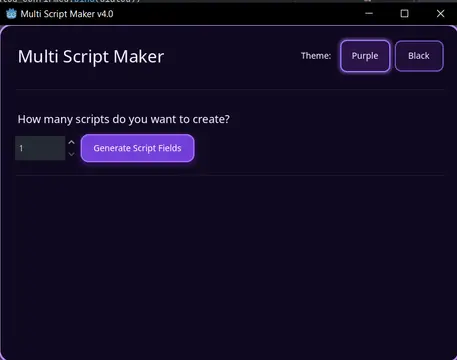Maximize the Multi Script Maker window
The width and height of the screenshot is (457, 360).
click(x=404, y=13)
